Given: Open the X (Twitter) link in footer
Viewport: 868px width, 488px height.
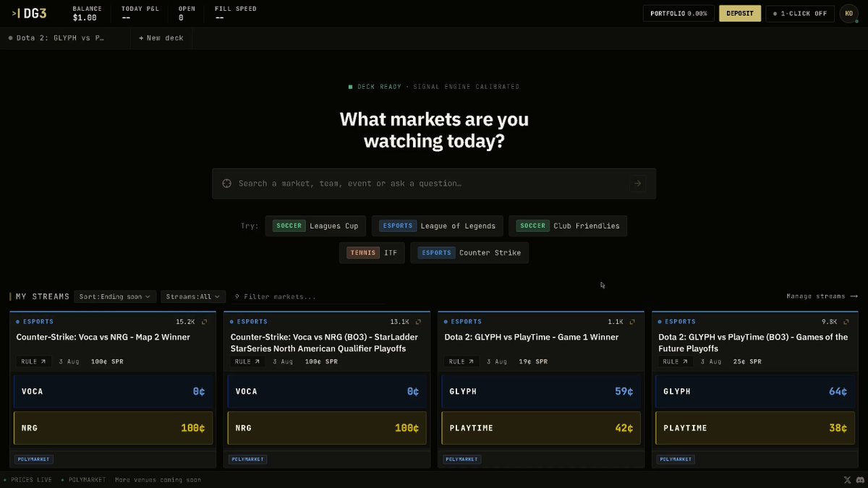Looking at the screenshot, I should (848, 480).
